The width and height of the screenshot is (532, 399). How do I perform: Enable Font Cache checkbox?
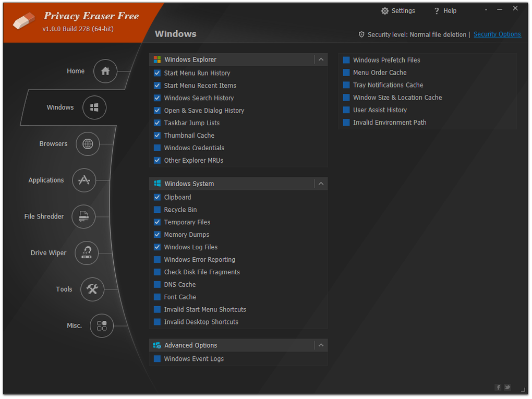pos(157,297)
